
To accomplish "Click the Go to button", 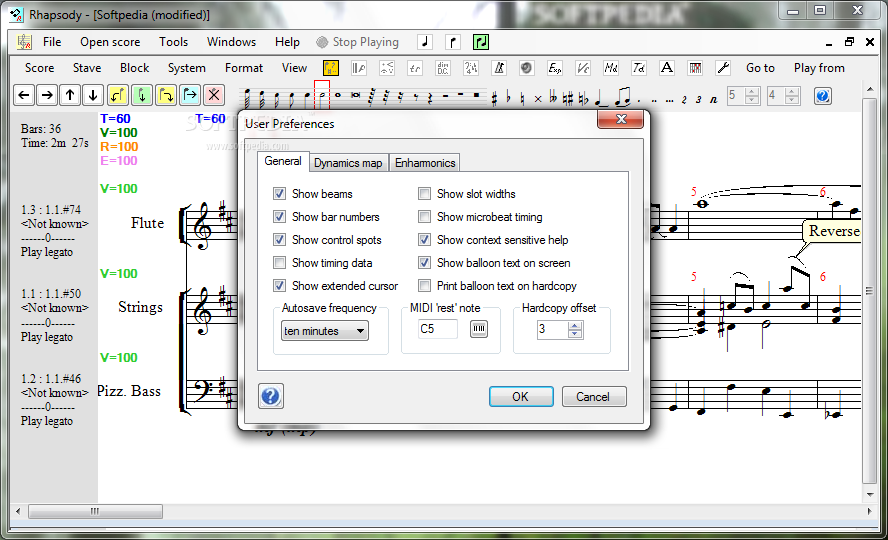I will pyautogui.click(x=760, y=68).
